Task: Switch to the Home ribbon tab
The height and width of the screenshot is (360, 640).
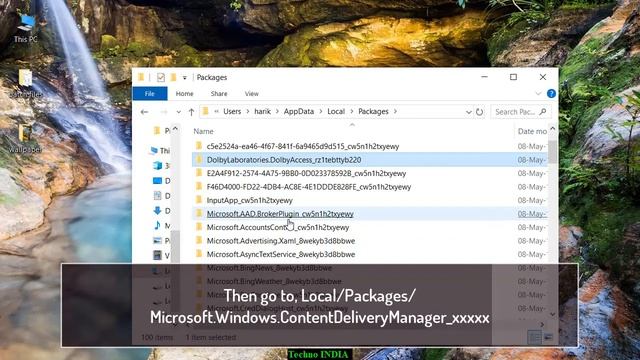Action: coord(184,93)
